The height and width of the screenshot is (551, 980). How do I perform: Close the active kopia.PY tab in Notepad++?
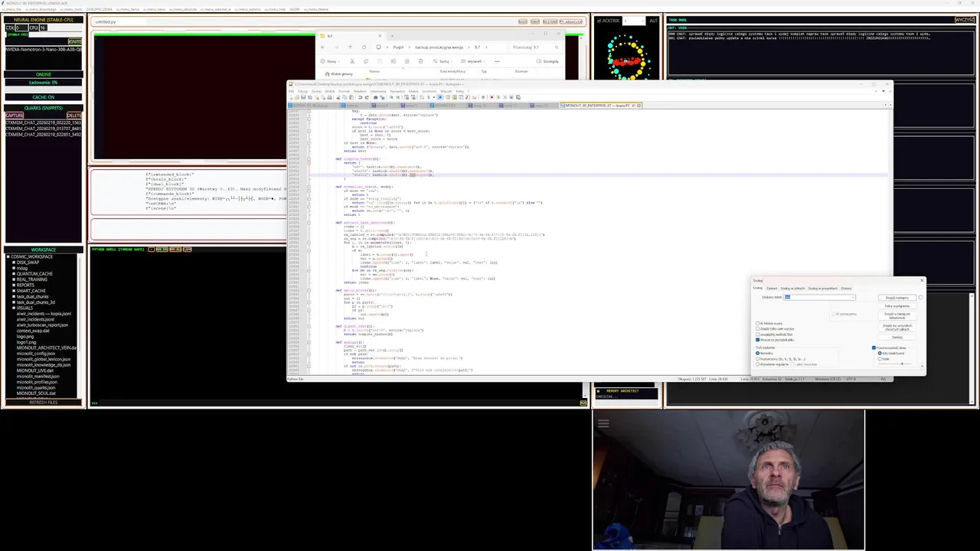point(639,105)
